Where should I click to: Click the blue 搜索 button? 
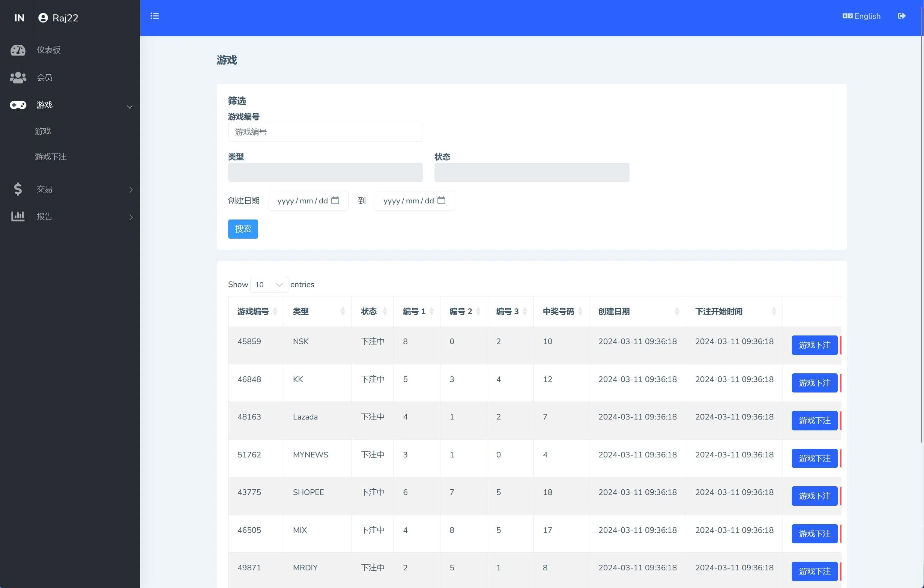(242, 229)
